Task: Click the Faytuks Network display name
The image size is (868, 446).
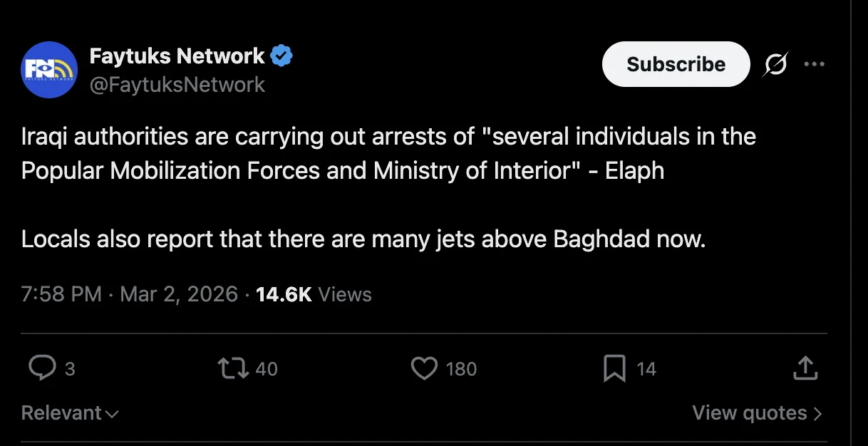Action: point(177,55)
